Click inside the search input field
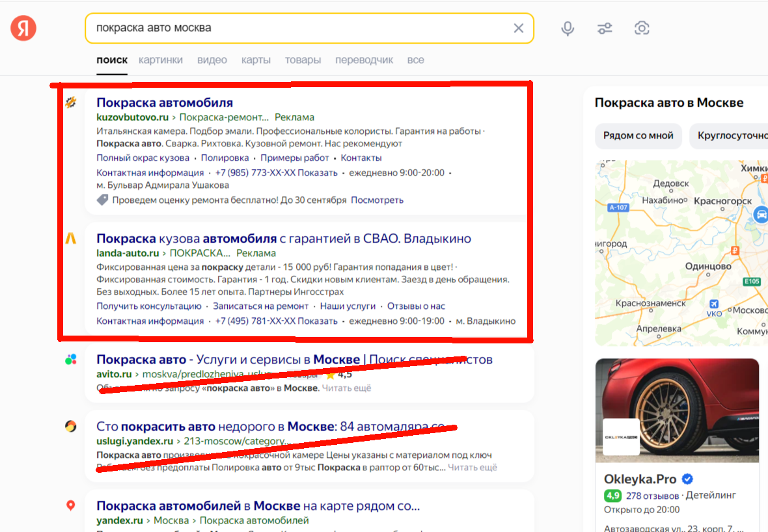Viewport: 768px width, 532px height. pos(299,28)
